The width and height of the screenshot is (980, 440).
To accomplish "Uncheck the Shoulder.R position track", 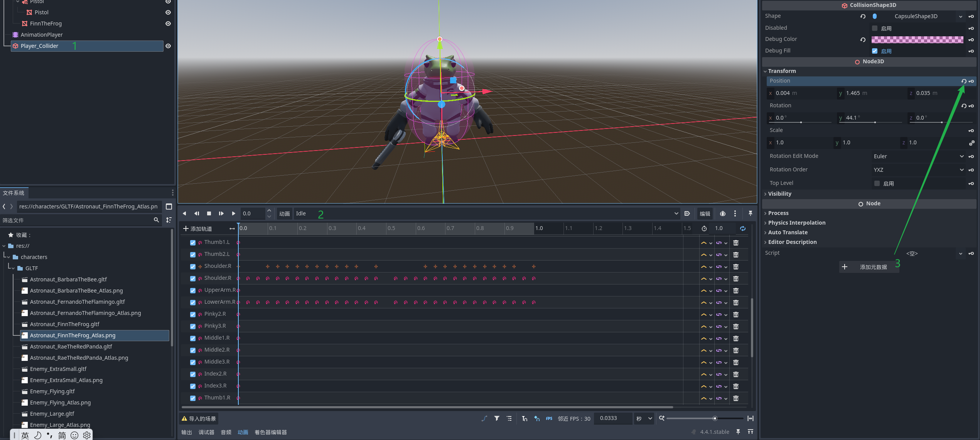I will (x=193, y=267).
